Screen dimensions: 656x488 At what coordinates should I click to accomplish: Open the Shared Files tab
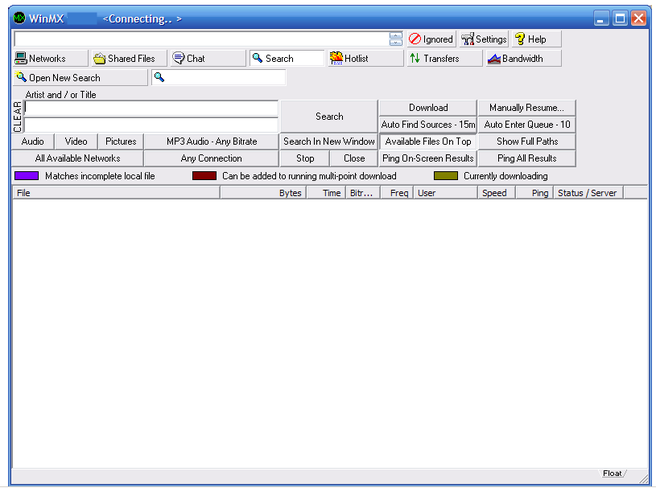(x=129, y=58)
